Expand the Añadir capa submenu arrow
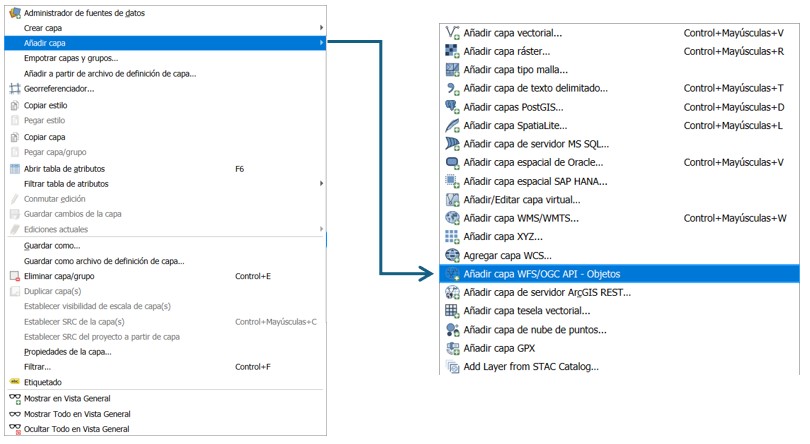Viewport: 810px width, 444px height. pyautogui.click(x=321, y=43)
